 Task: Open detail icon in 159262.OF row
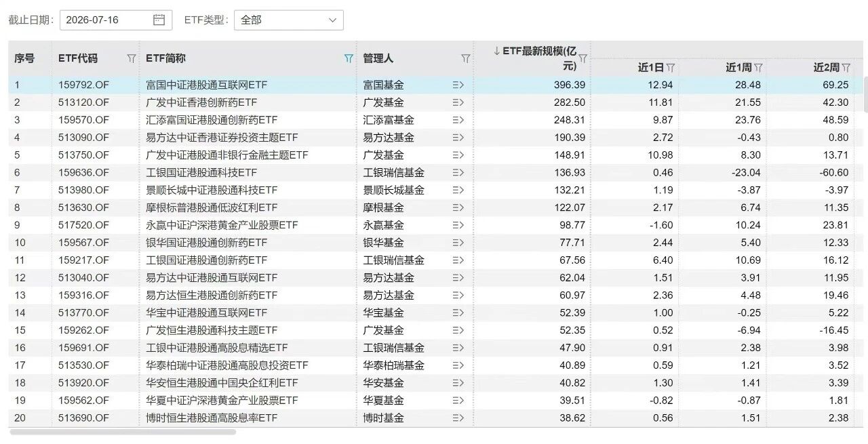[458, 330]
